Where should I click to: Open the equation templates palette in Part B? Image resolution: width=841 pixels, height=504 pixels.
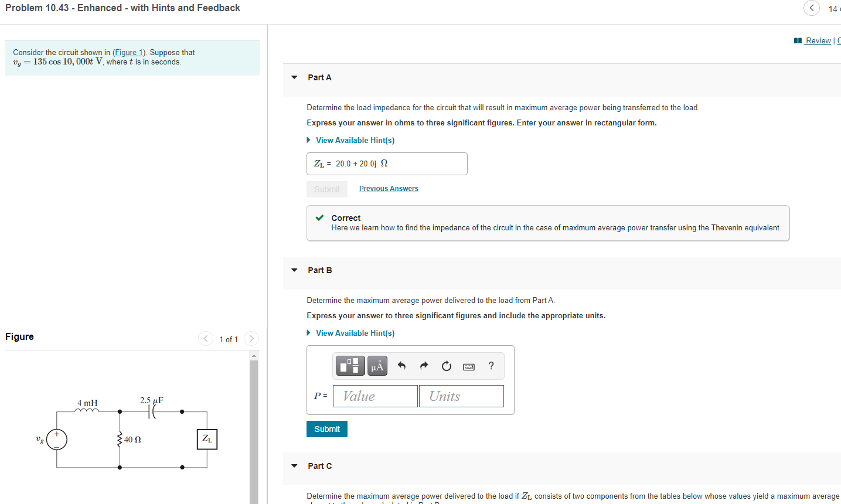click(x=350, y=365)
